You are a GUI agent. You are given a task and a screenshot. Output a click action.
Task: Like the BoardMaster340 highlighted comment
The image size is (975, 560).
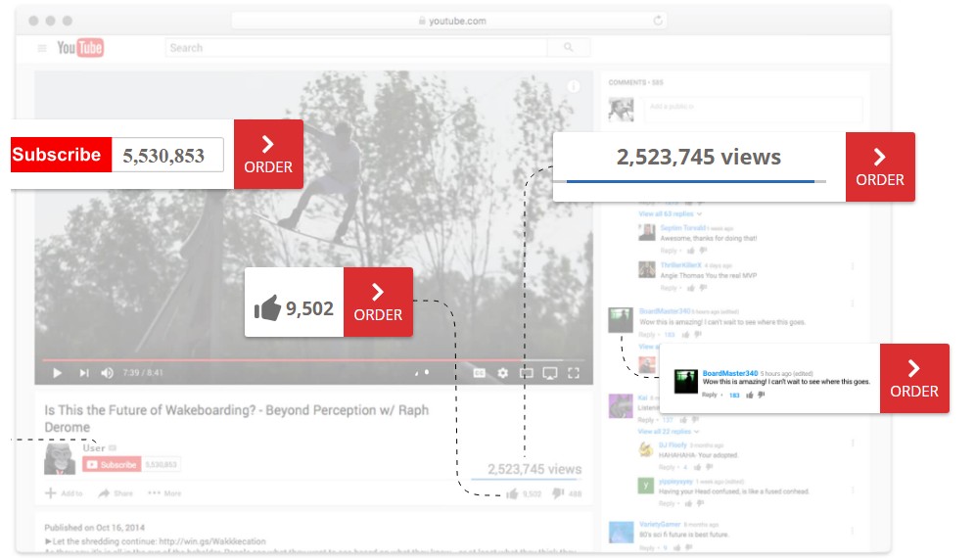coord(750,395)
